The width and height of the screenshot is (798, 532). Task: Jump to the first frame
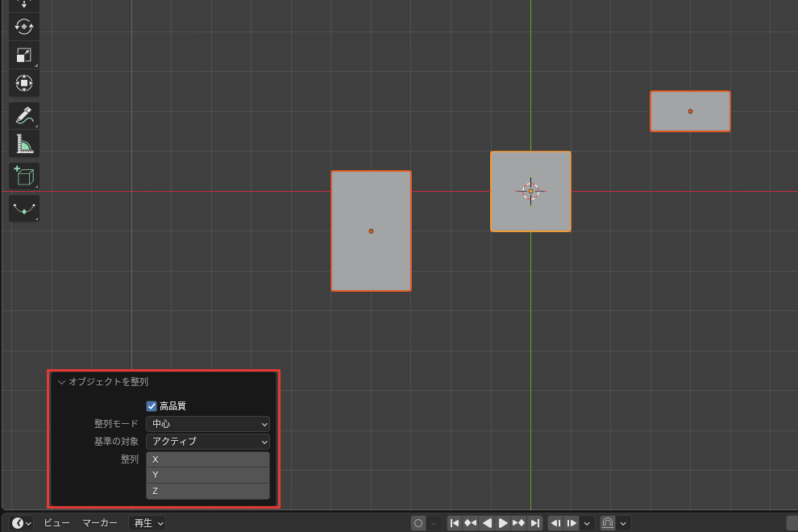(455, 523)
